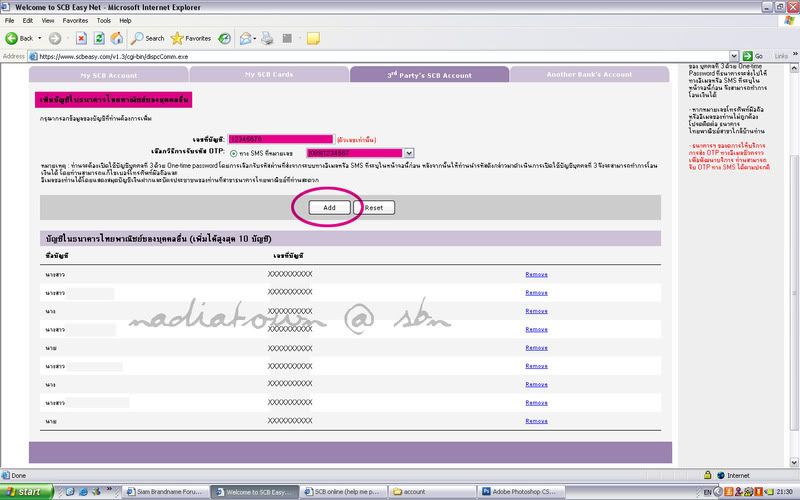Click the Mail envelope icon
The width and height of the screenshot is (800, 500).
tap(245, 38)
